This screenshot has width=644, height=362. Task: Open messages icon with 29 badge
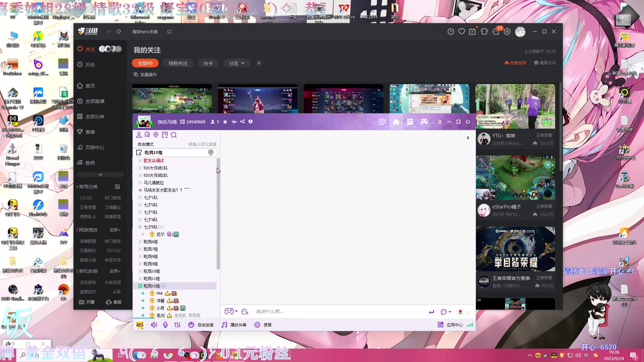[x=496, y=32]
